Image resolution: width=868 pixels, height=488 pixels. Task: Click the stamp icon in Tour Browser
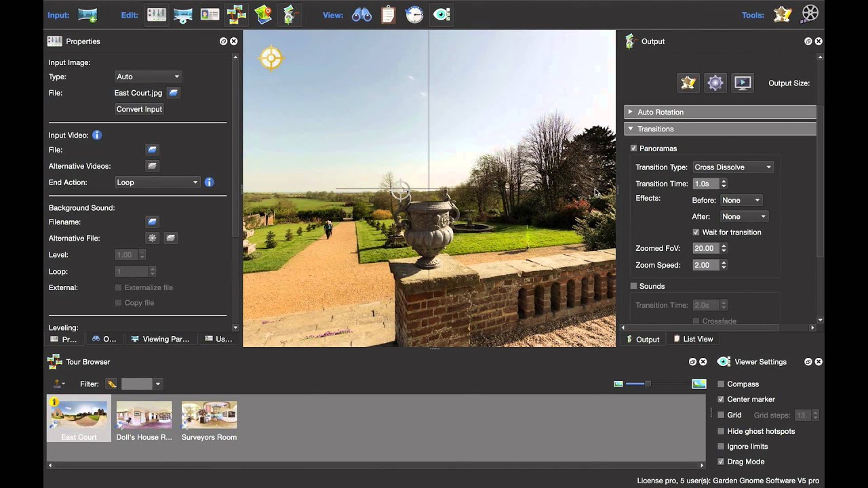(x=58, y=384)
